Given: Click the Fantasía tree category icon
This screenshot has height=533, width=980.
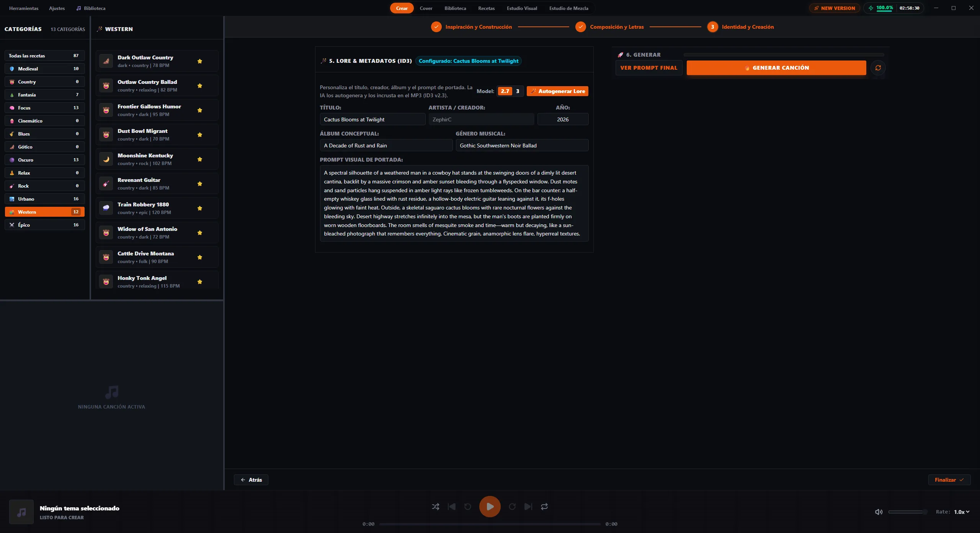Looking at the screenshot, I should (12, 95).
